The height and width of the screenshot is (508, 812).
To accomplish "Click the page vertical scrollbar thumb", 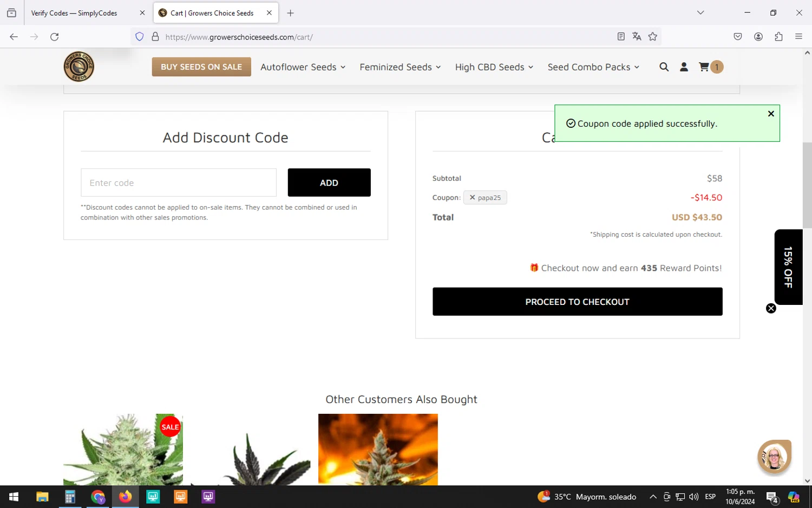I will [807, 185].
